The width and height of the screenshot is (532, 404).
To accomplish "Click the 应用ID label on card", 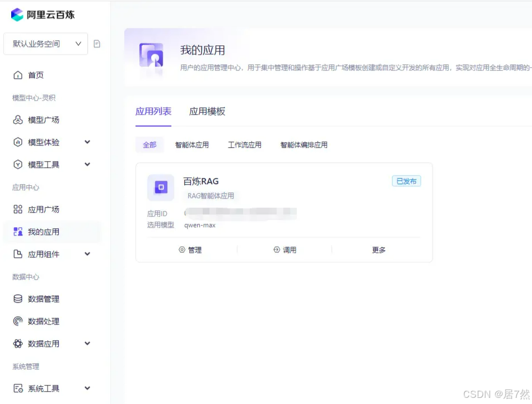I will click(157, 214).
